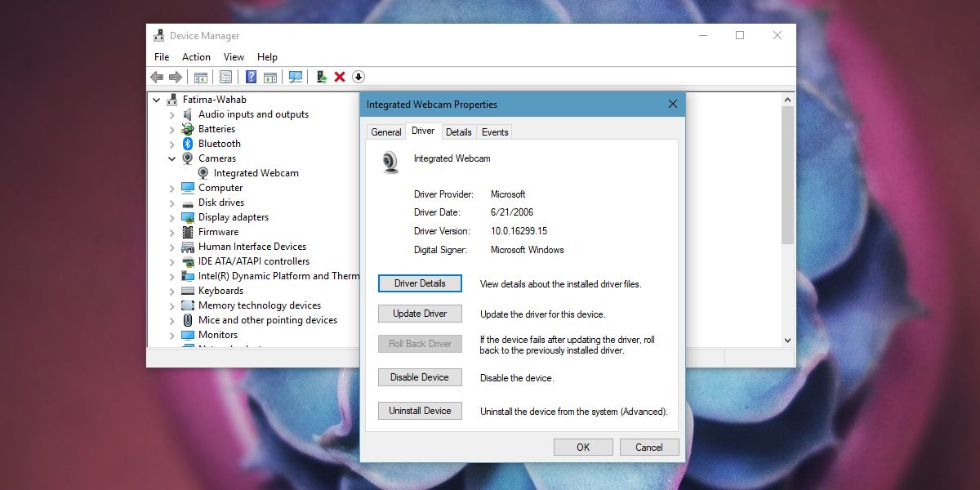
Task: Click Scan for hardware changes monitor icon
Action: tap(296, 77)
